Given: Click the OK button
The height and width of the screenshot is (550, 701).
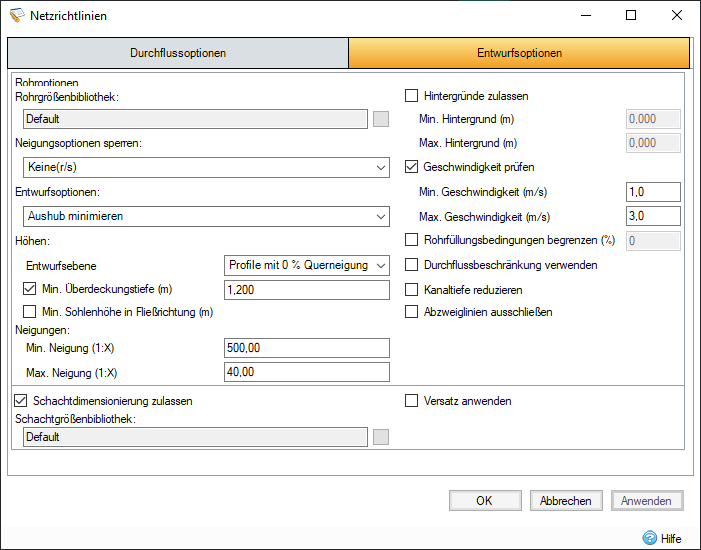Looking at the screenshot, I should (484, 501).
